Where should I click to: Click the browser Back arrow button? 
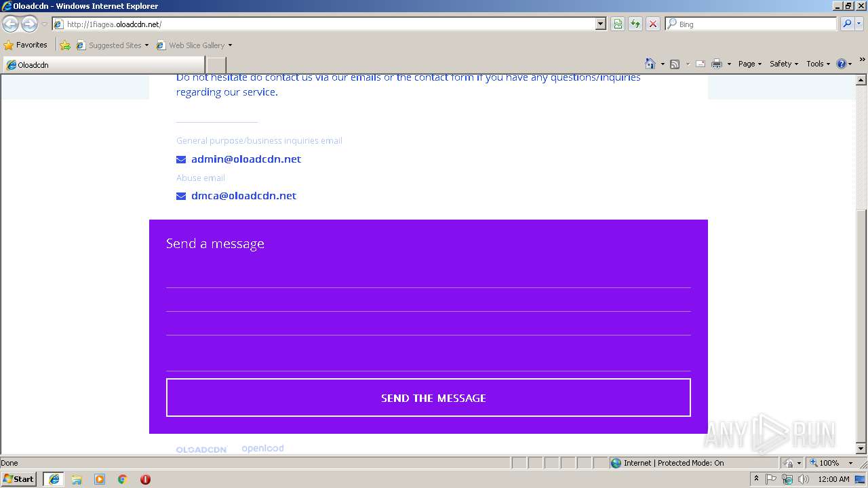[x=11, y=24]
